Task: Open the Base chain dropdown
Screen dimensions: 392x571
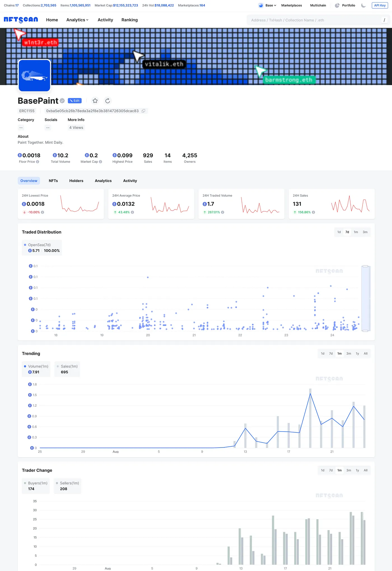Action: coord(270,5)
